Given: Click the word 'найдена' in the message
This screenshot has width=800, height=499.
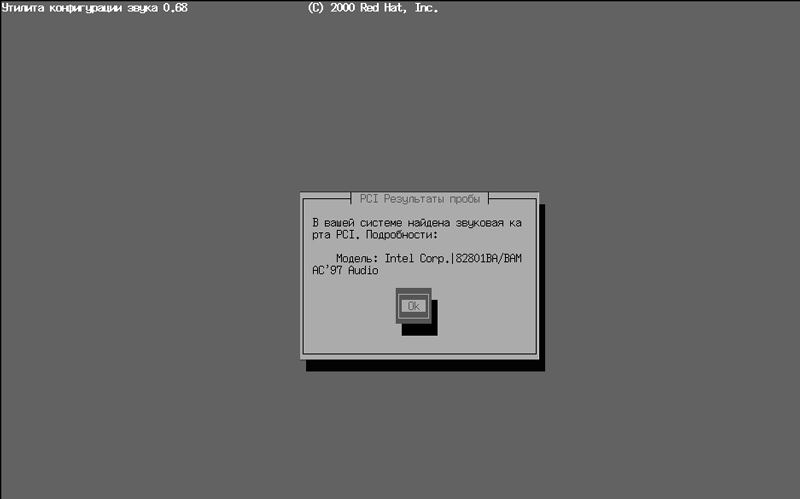Looking at the screenshot, I should pyautogui.click(x=430, y=221).
